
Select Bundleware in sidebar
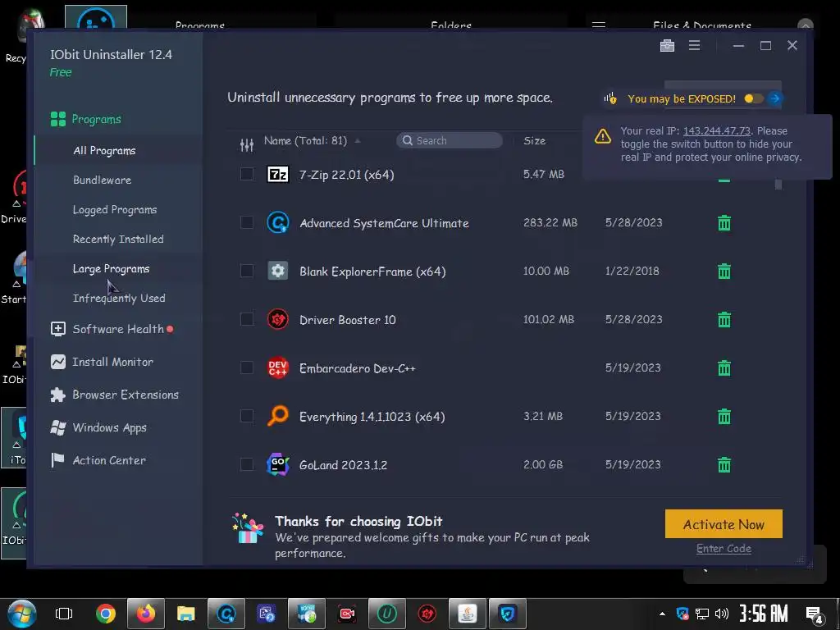coord(102,180)
